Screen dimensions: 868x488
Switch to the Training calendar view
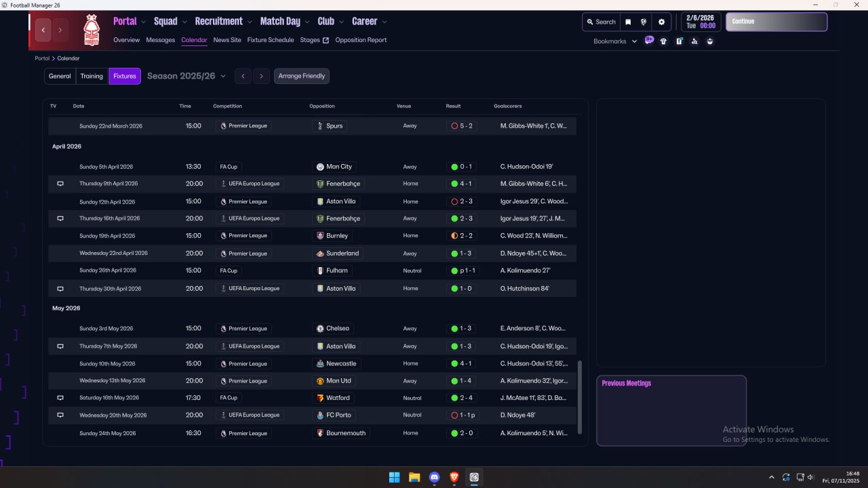click(x=92, y=76)
